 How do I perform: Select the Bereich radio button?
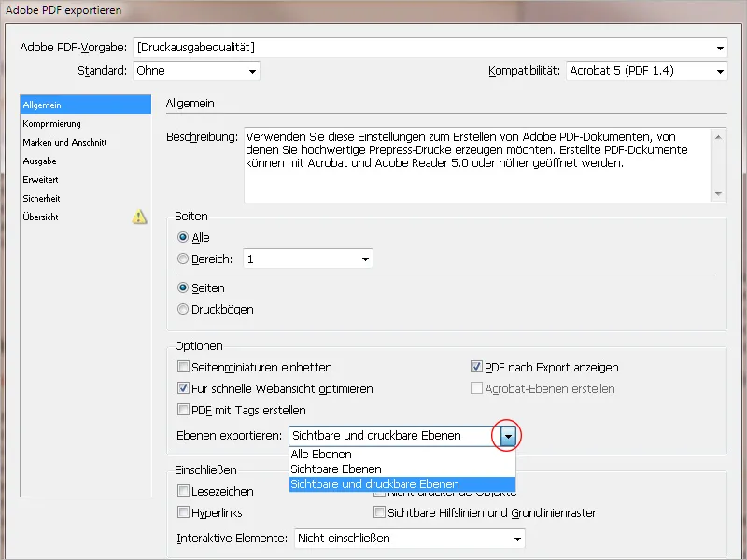(x=183, y=259)
